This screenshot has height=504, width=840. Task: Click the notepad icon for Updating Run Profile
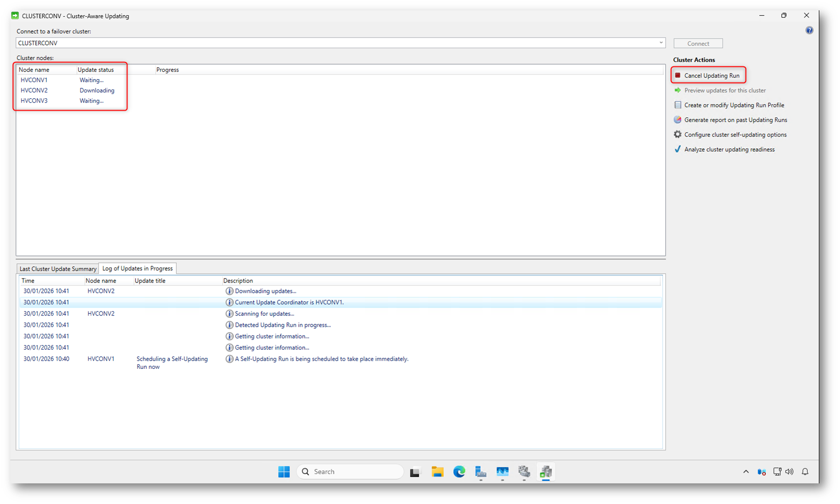click(678, 105)
